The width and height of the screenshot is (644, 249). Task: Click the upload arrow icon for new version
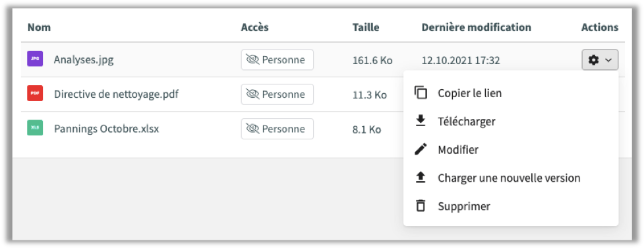coord(421,178)
